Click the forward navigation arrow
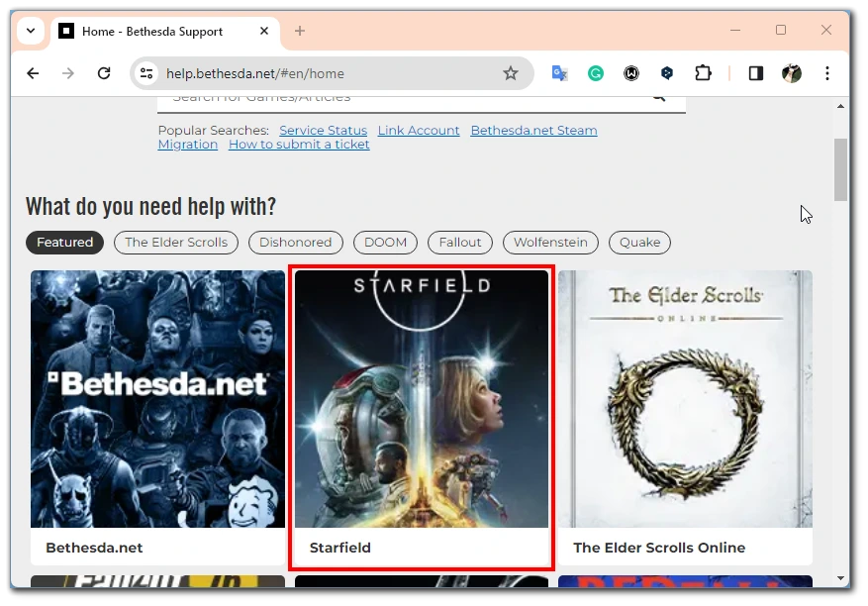The height and width of the screenshot is (606, 868). tap(68, 73)
